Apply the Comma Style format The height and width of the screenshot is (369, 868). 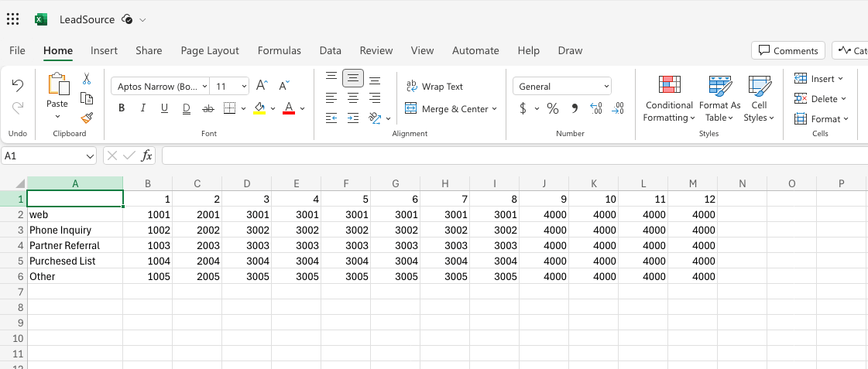click(x=575, y=108)
